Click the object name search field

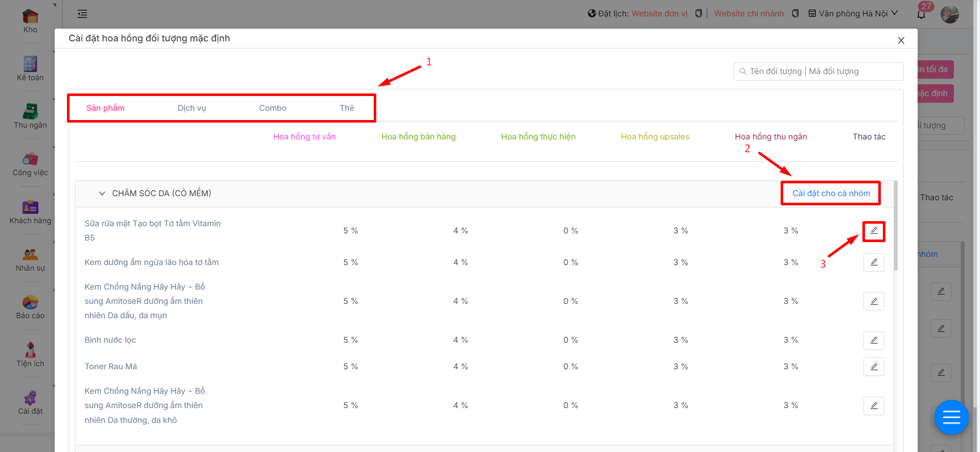tap(823, 72)
